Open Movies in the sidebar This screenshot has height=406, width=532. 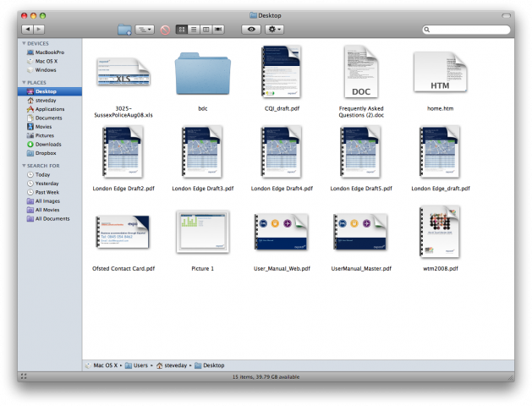(50, 127)
